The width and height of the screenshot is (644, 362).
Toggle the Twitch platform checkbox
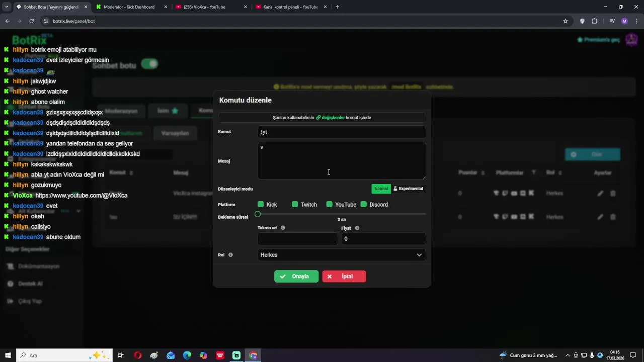[x=295, y=204]
